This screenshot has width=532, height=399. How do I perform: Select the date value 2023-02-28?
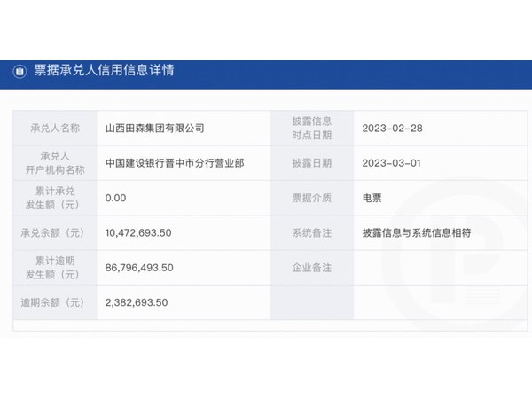pos(392,128)
